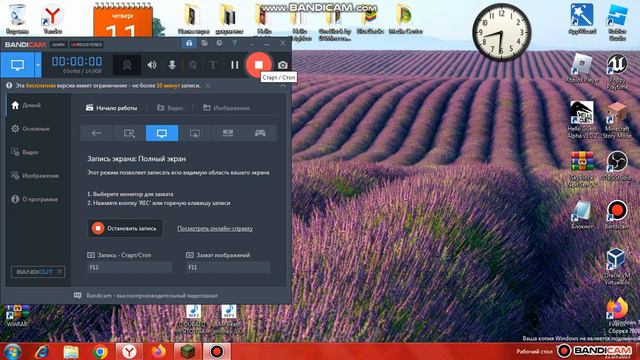Open the Unreal Engine Poppy Playtime icon
This screenshot has width=640, height=360.
click(617, 71)
